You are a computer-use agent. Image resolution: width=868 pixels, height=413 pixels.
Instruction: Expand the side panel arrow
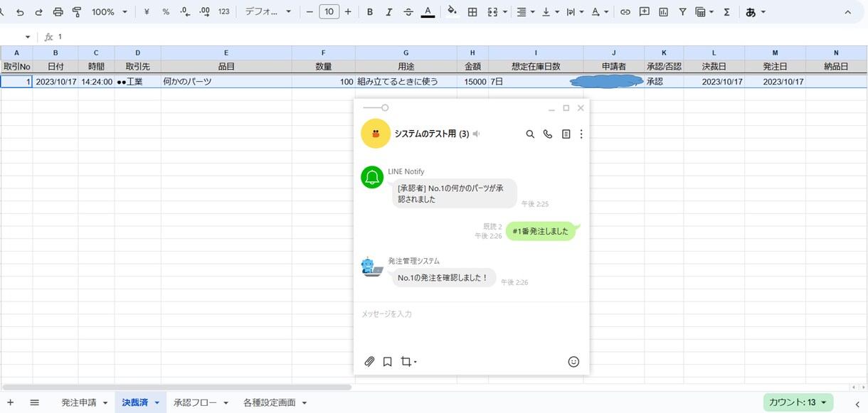[x=857, y=403]
